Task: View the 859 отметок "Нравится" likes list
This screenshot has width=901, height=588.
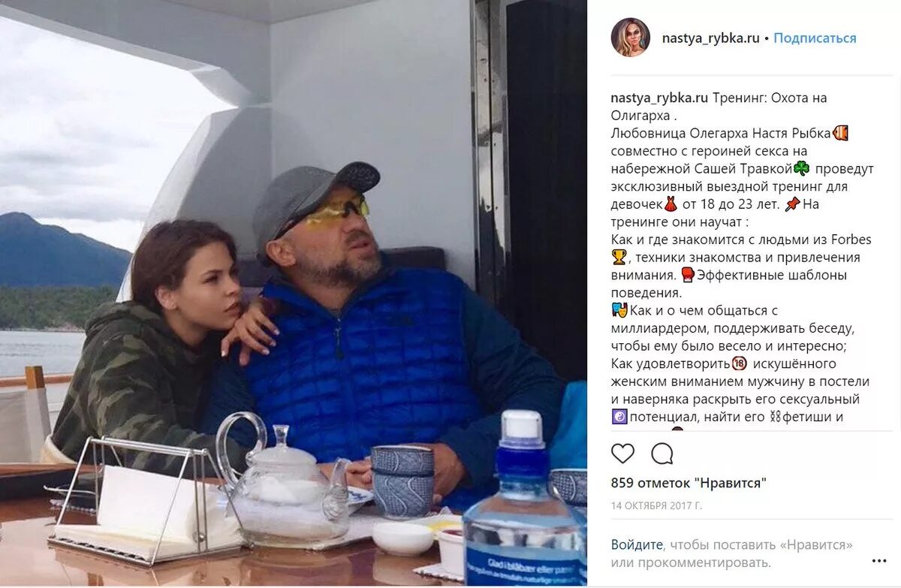Action: click(689, 483)
